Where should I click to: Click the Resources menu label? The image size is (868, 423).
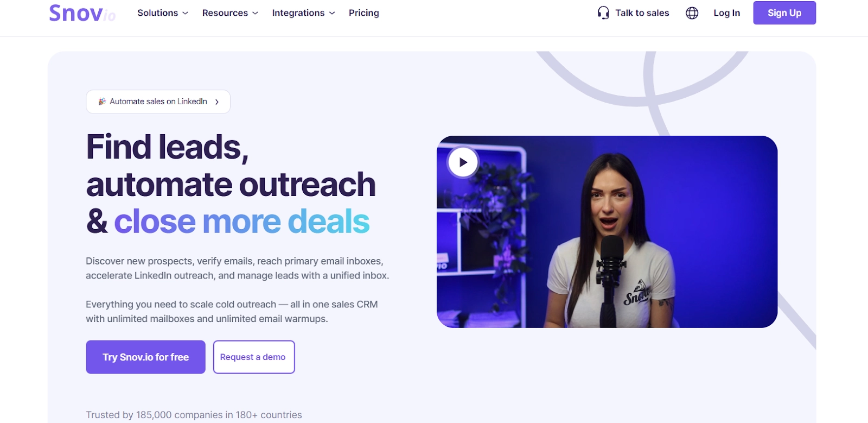[x=225, y=13]
